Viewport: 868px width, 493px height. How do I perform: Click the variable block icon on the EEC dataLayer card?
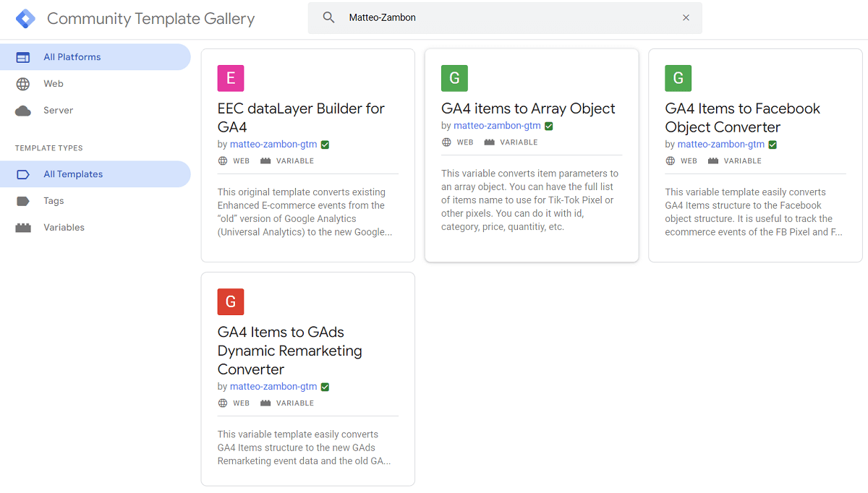pyautogui.click(x=265, y=161)
